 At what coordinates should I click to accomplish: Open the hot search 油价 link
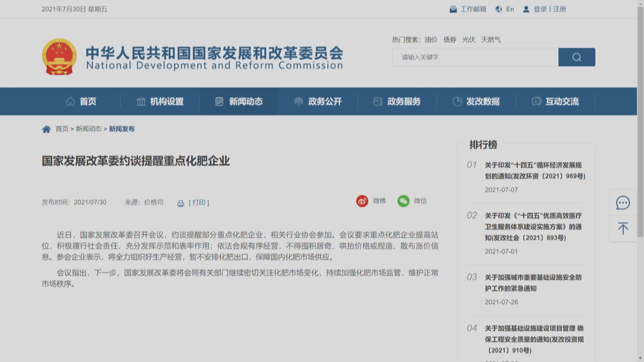[x=431, y=40]
